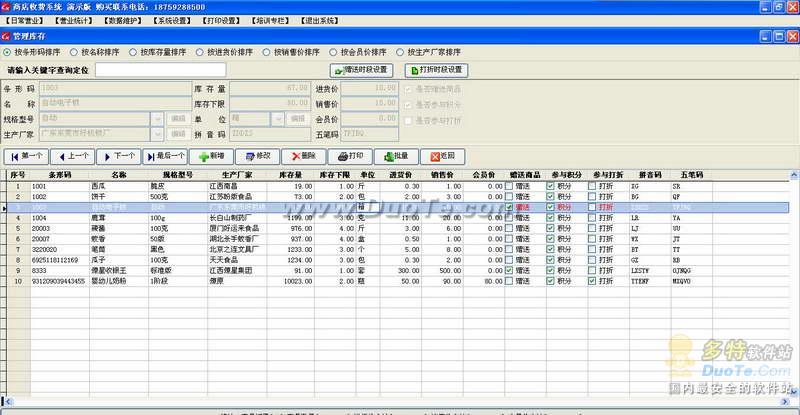This screenshot has height=415, width=800.
Task: Open 单位 unit dropdown arrow
Action: (278, 119)
